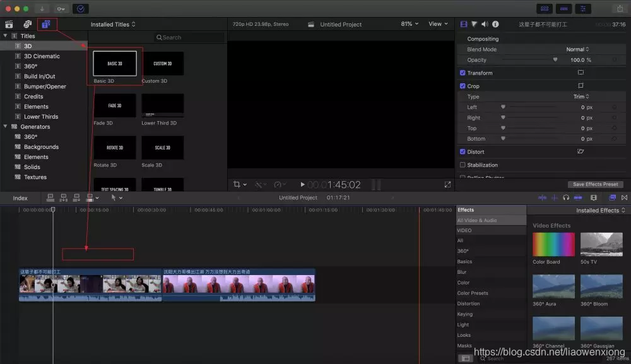This screenshot has width=631, height=364.
Task: Open the Blend Mode Normal dropdown
Action: pos(577,49)
